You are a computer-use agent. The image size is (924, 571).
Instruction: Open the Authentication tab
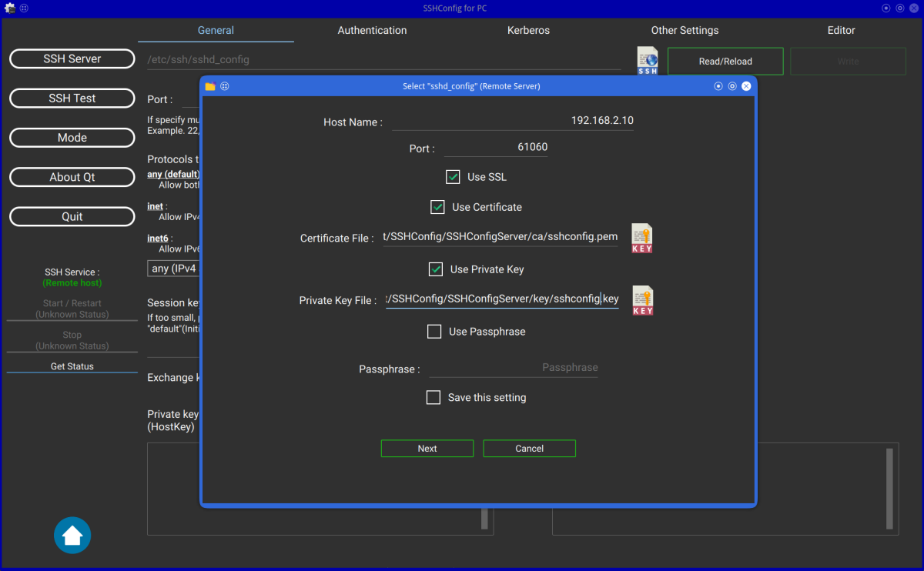(x=372, y=31)
